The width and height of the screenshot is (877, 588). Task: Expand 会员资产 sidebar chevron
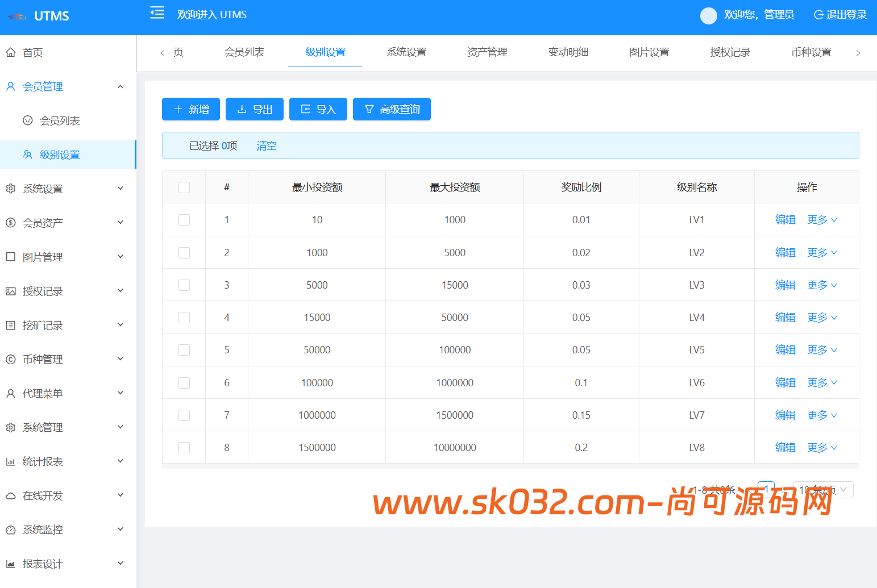(x=120, y=223)
